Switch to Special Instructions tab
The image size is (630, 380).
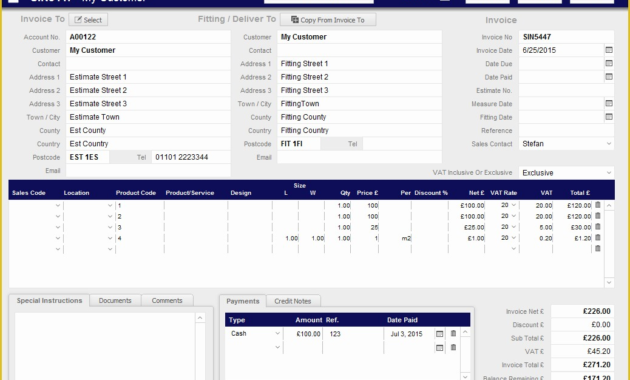pos(49,300)
